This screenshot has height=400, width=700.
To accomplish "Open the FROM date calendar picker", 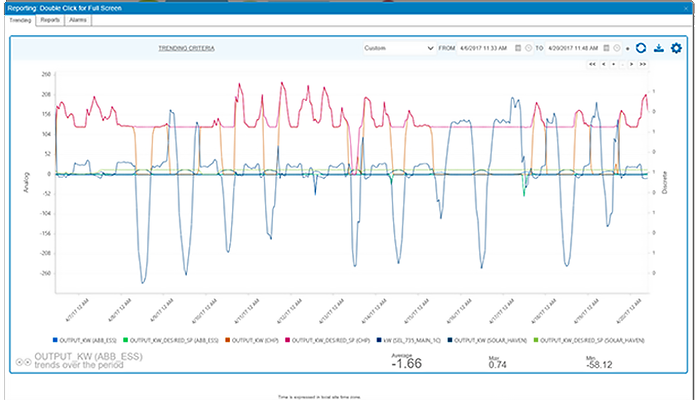I will pyautogui.click(x=518, y=48).
